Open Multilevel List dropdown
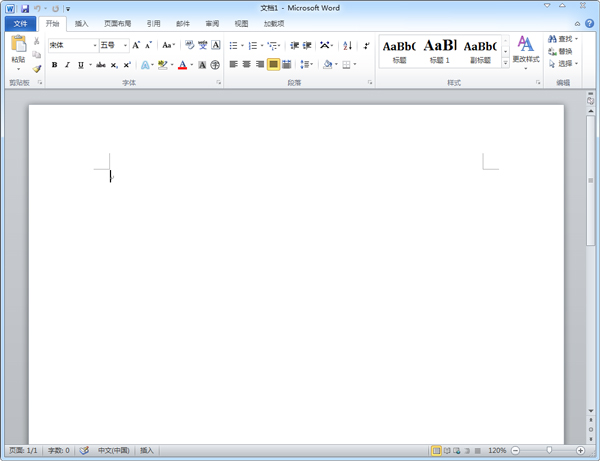Image resolution: width=600 pixels, height=461 pixels. pyautogui.click(x=274, y=46)
